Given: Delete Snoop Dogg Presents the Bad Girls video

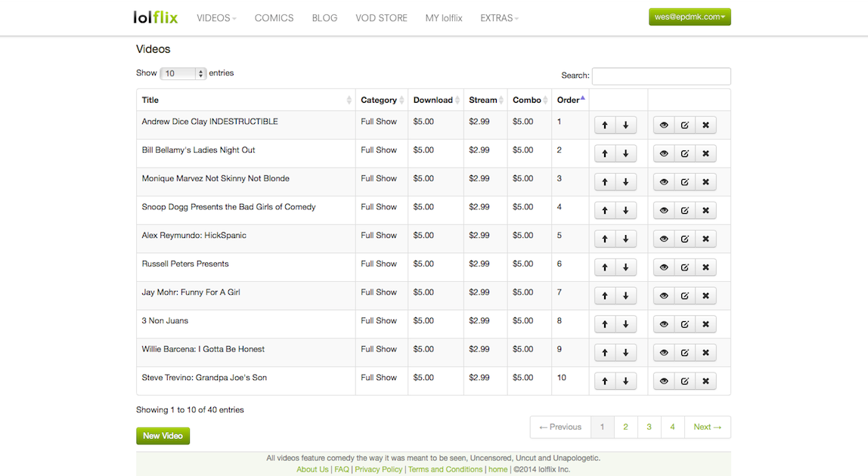Looking at the screenshot, I should point(705,211).
